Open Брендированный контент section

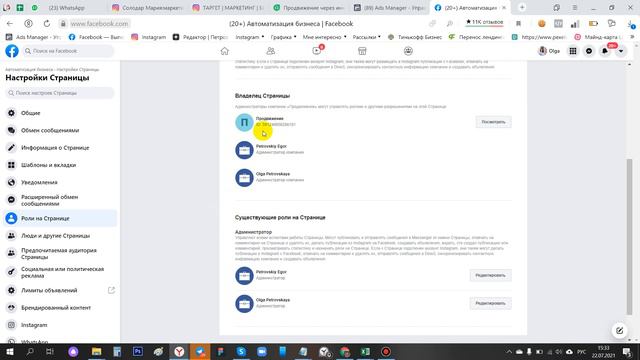pos(60,308)
